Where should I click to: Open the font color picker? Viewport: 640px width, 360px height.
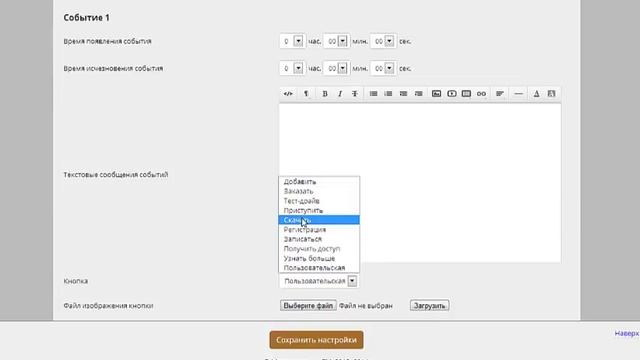(x=536, y=94)
